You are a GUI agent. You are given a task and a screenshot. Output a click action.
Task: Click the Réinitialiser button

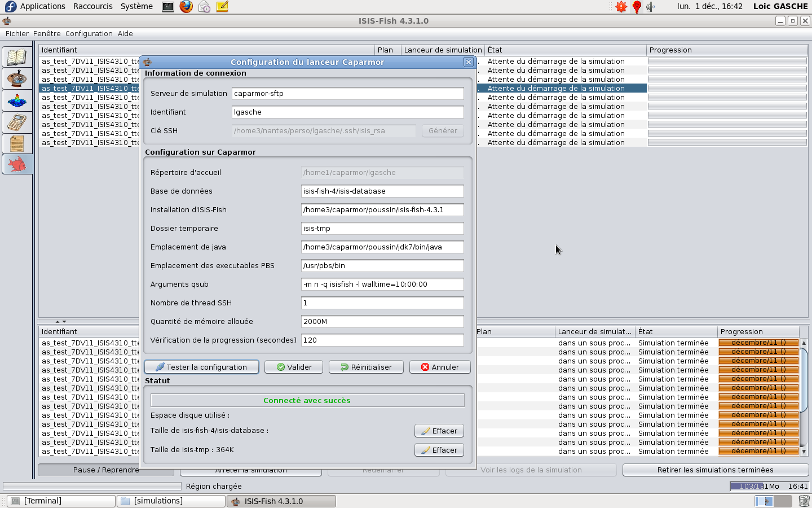tap(366, 367)
